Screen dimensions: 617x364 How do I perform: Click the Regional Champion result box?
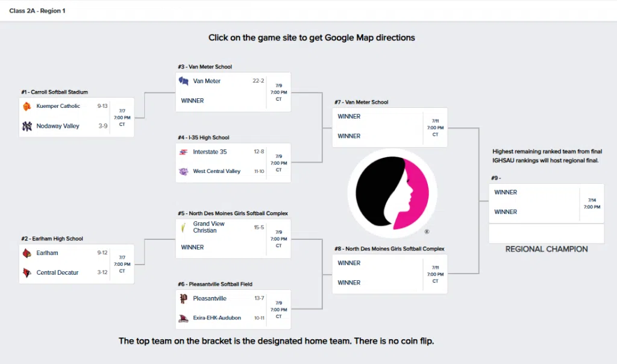(546, 233)
